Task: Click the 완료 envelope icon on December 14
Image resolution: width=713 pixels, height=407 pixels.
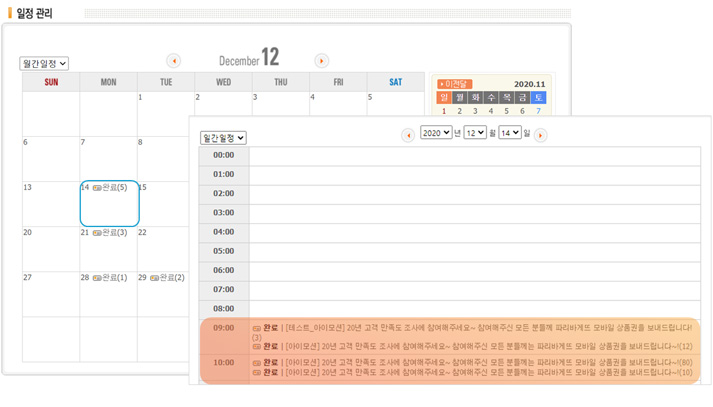Action: [97, 188]
